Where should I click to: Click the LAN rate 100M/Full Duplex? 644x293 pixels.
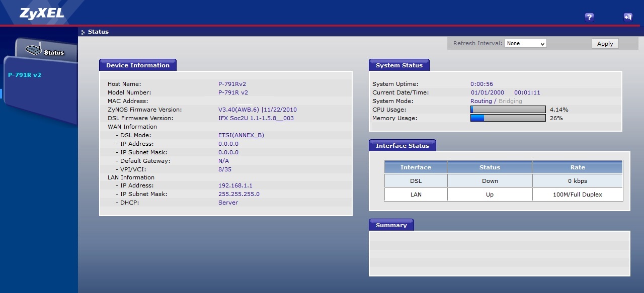[578, 194]
